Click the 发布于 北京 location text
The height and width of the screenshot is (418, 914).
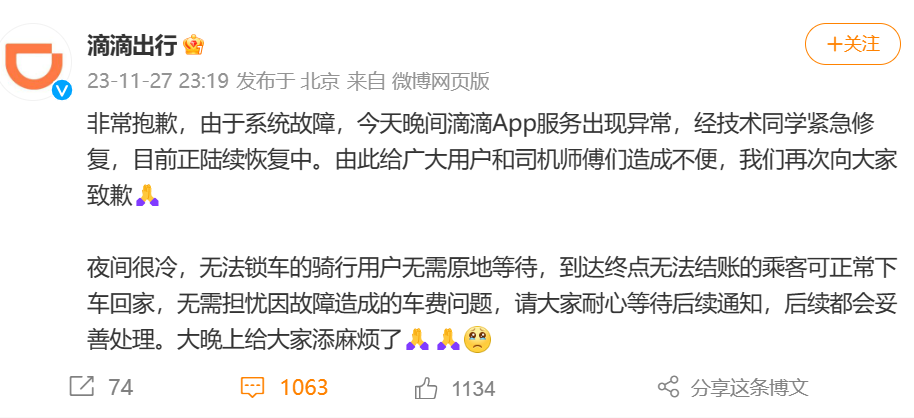pos(287,81)
